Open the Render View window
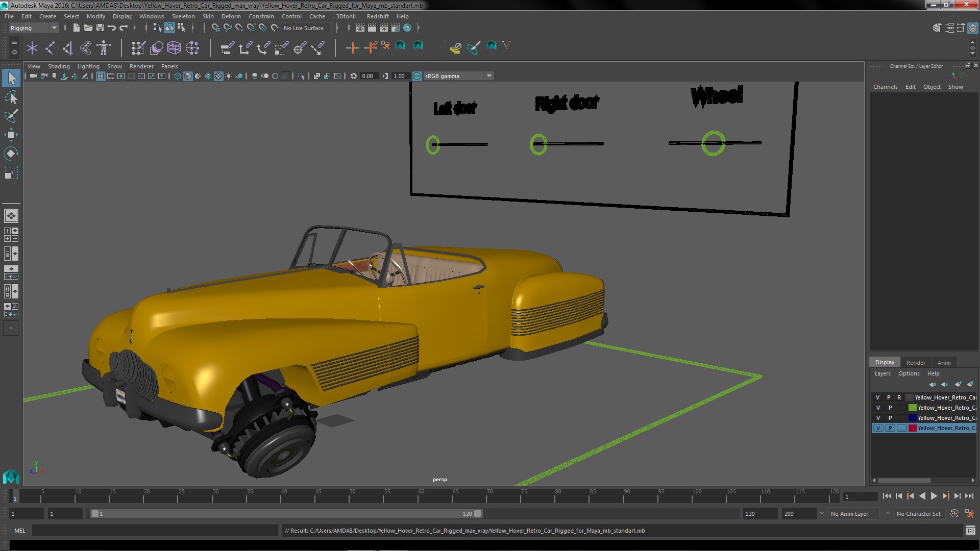This screenshot has height=551, width=980. click(360, 28)
